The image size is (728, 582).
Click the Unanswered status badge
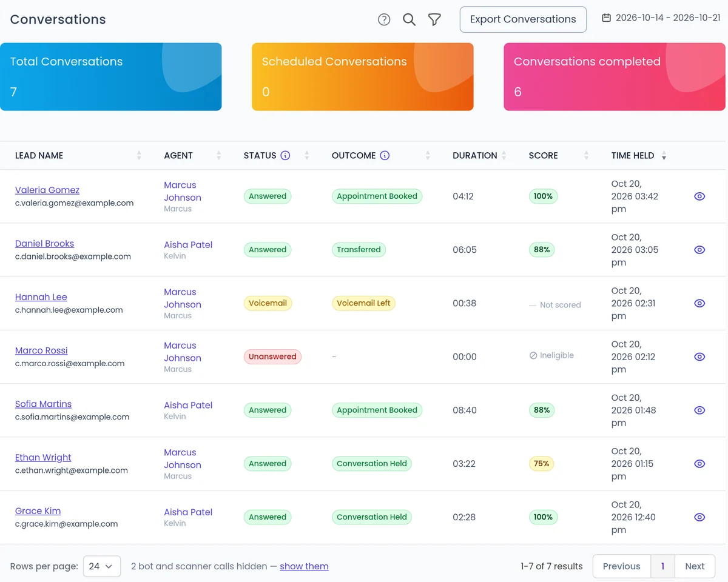tap(272, 356)
